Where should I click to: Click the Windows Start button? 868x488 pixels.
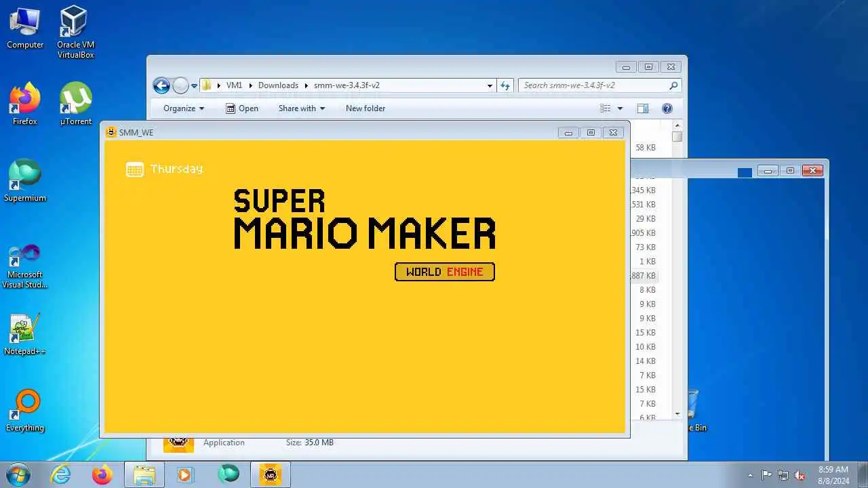pyautogui.click(x=18, y=474)
